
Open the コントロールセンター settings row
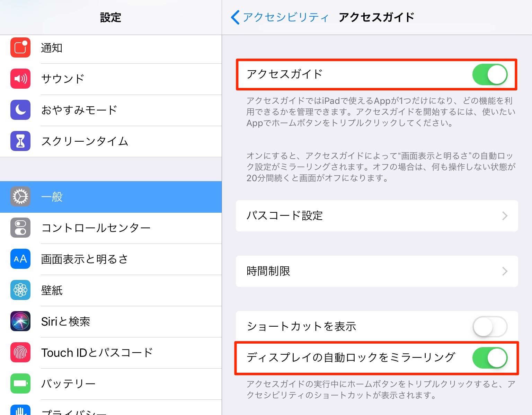(x=111, y=228)
